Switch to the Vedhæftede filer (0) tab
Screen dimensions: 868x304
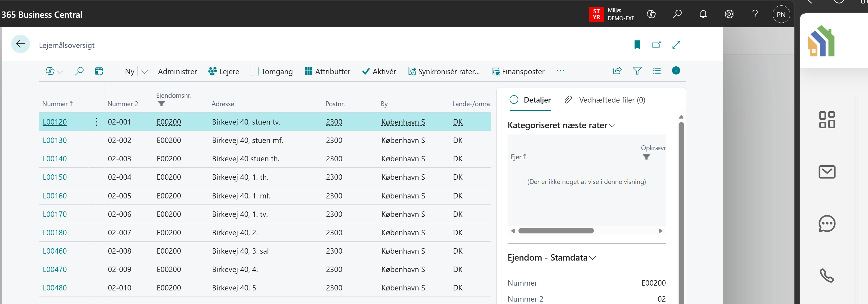pyautogui.click(x=605, y=100)
